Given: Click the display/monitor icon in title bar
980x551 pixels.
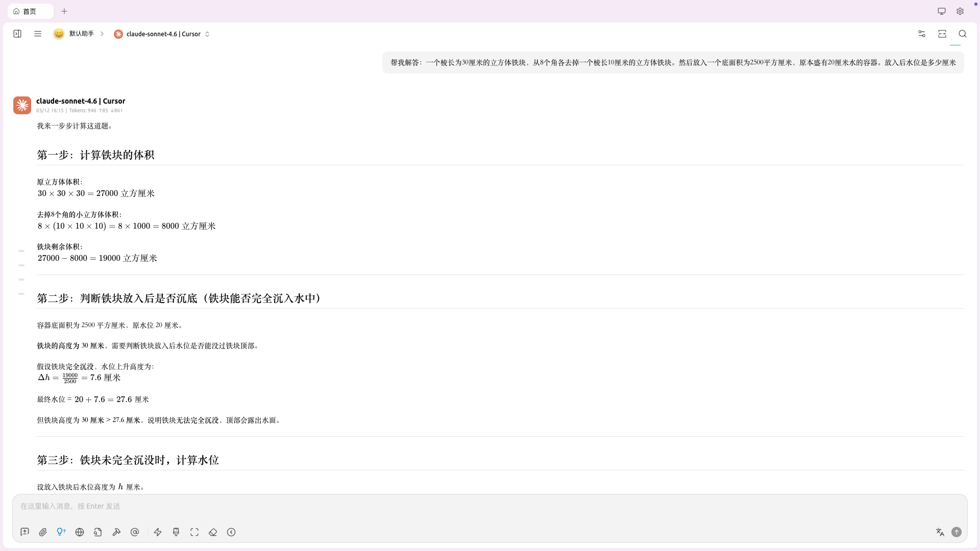Looking at the screenshot, I should (x=942, y=11).
